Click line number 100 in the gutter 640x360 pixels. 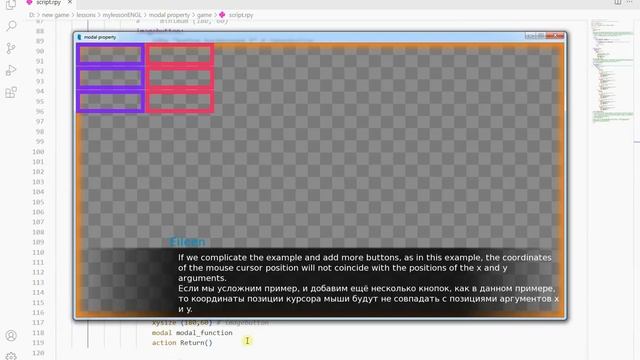(38, 152)
